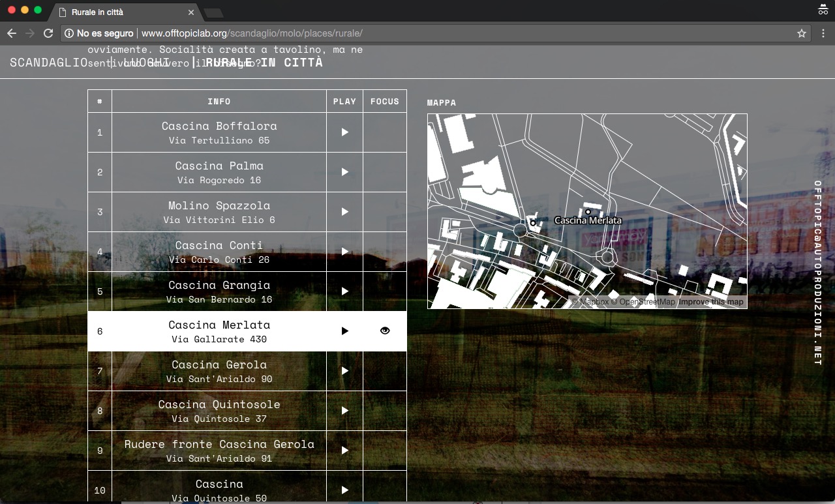Select Cascina Gerola row title
This screenshot has height=504, width=835.
coord(219,364)
